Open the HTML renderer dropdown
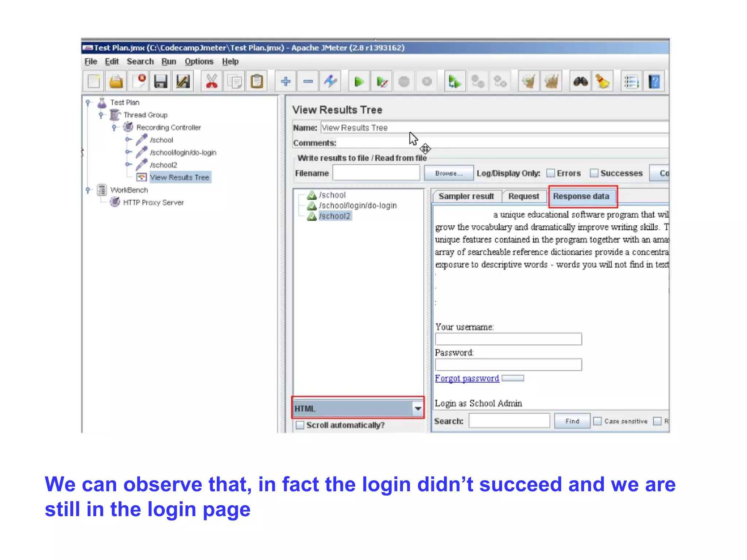Screen dimensions: 747x560 pyautogui.click(x=418, y=409)
